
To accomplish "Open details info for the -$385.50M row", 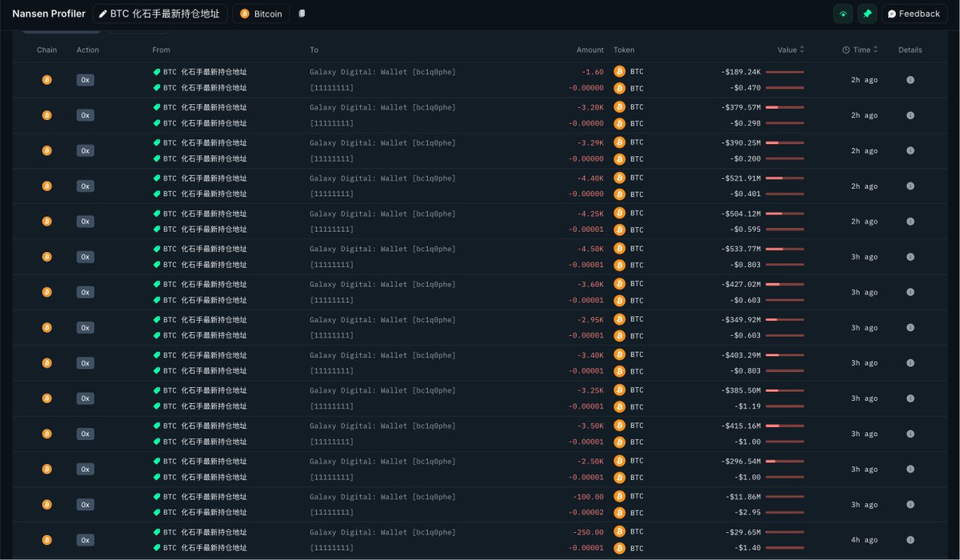I will tap(910, 398).
